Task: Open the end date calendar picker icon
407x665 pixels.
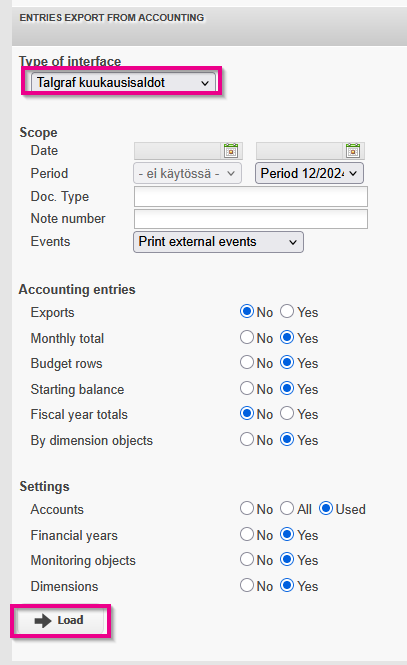Action: point(353,151)
